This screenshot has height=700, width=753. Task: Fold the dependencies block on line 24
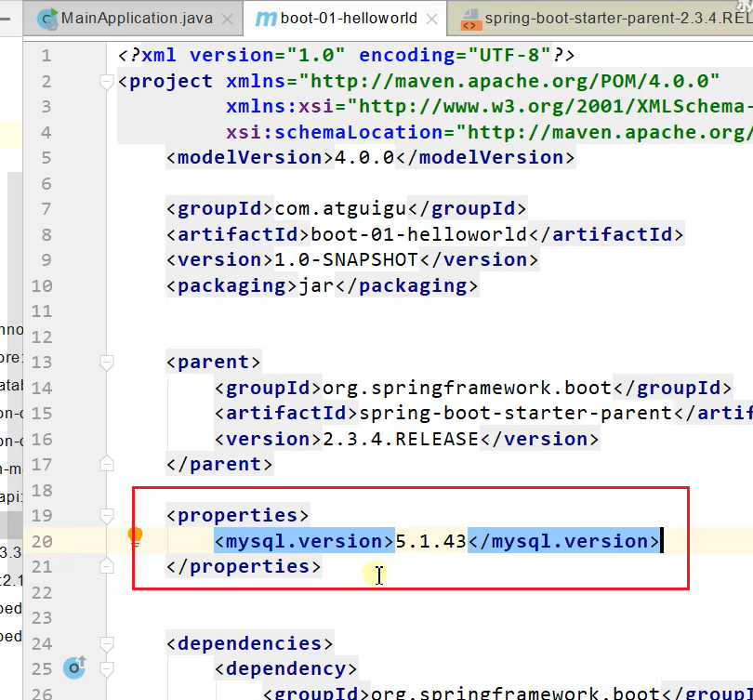(107, 643)
